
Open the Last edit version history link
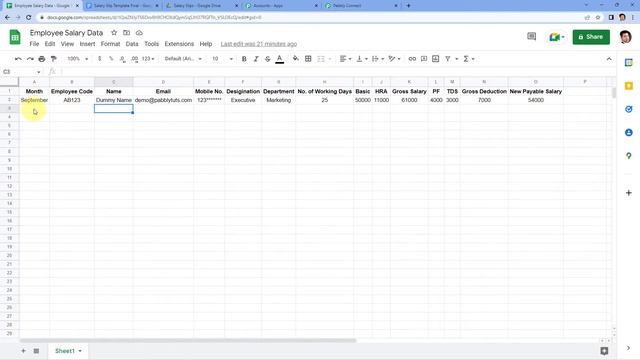click(259, 44)
